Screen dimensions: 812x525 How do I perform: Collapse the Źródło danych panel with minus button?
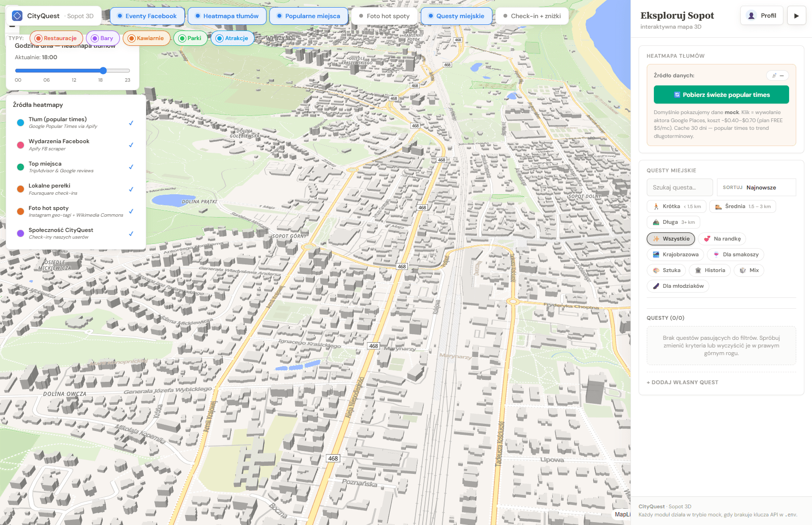click(x=782, y=75)
